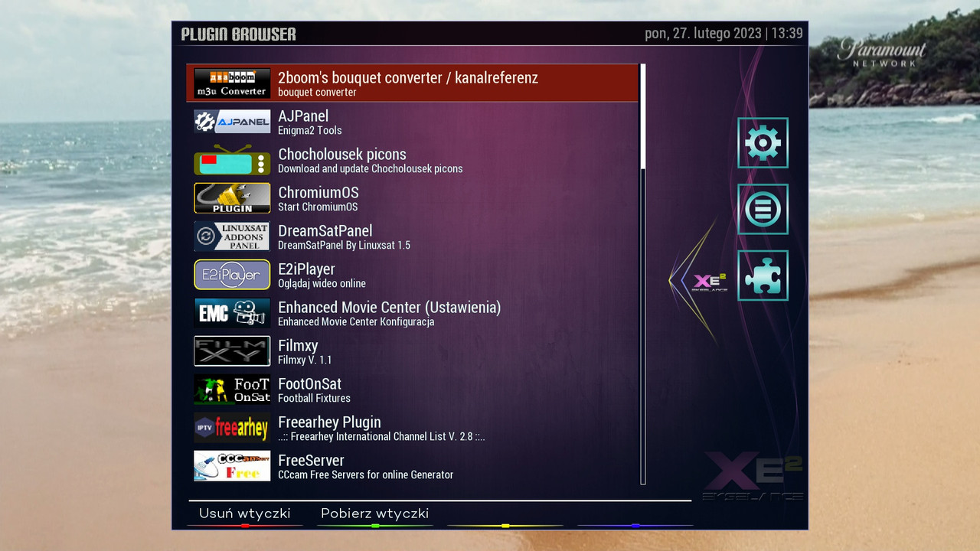Open the settings gear icon
Screen dimensions: 980x551
point(763,143)
